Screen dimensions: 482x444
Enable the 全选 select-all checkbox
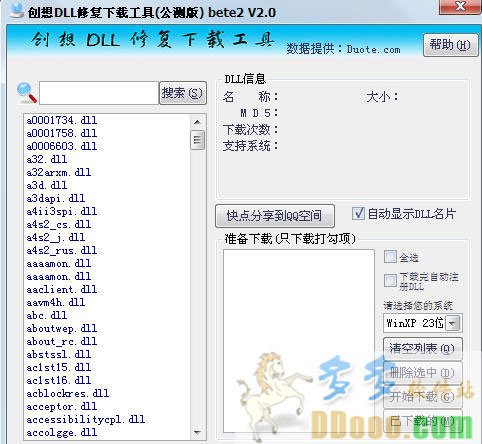click(x=390, y=257)
